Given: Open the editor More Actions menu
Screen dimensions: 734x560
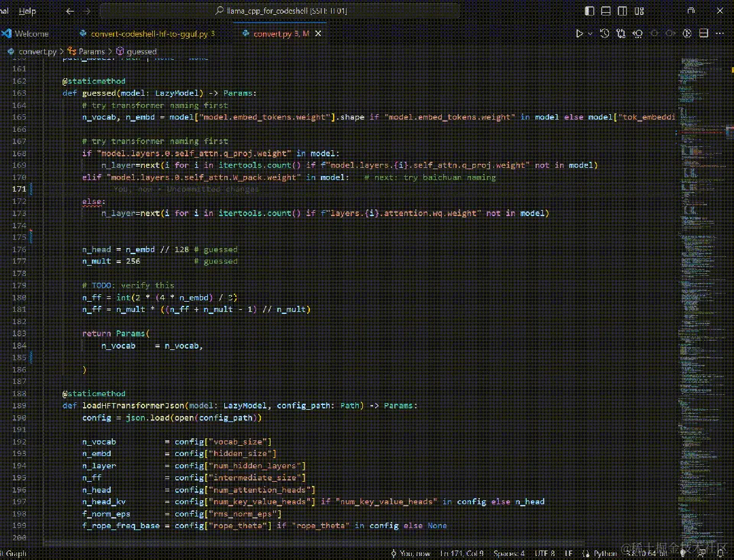Looking at the screenshot, I should 720,33.
